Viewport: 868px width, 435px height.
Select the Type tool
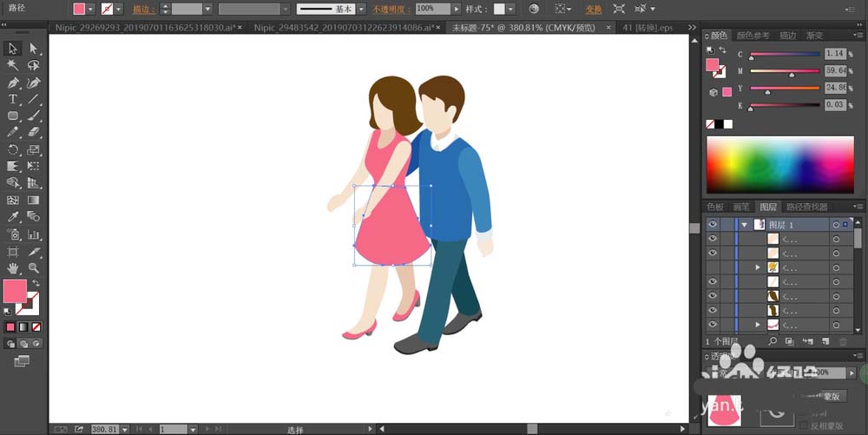click(x=13, y=99)
